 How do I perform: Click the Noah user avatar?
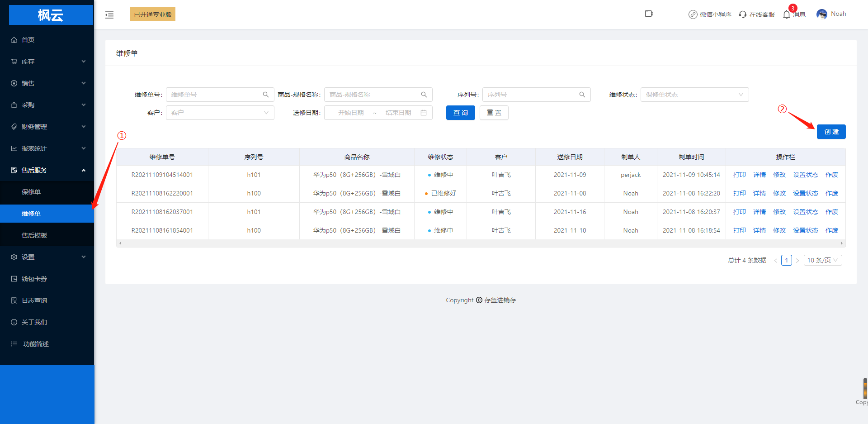(821, 14)
